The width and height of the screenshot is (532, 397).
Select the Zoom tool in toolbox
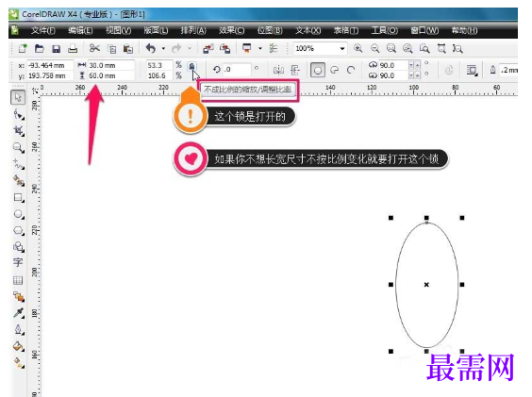(x=18, y=148)
